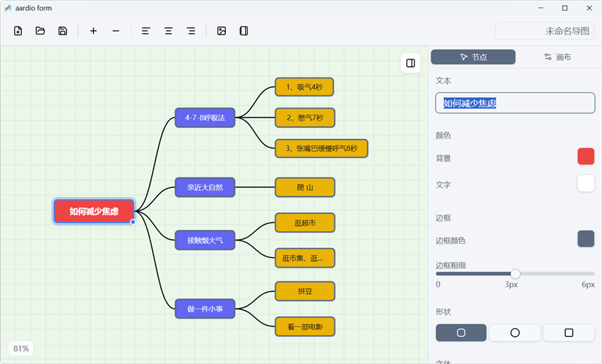This screenshot has width=602, height=364.
Task: Open the 边框颜色 gray color swatch
Action: click(586, 239)
